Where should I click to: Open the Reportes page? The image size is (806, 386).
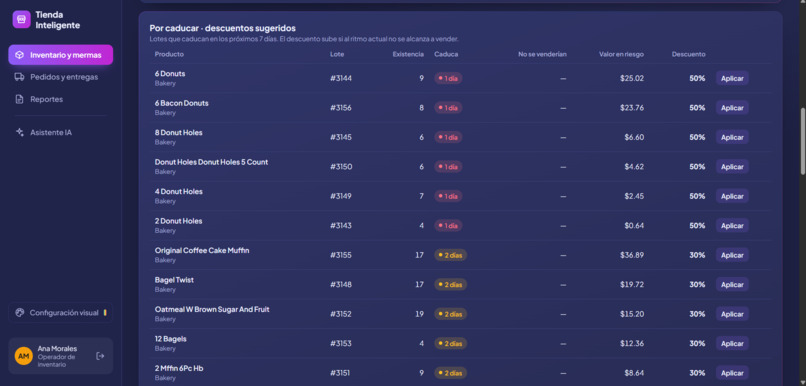click(61, 99)
